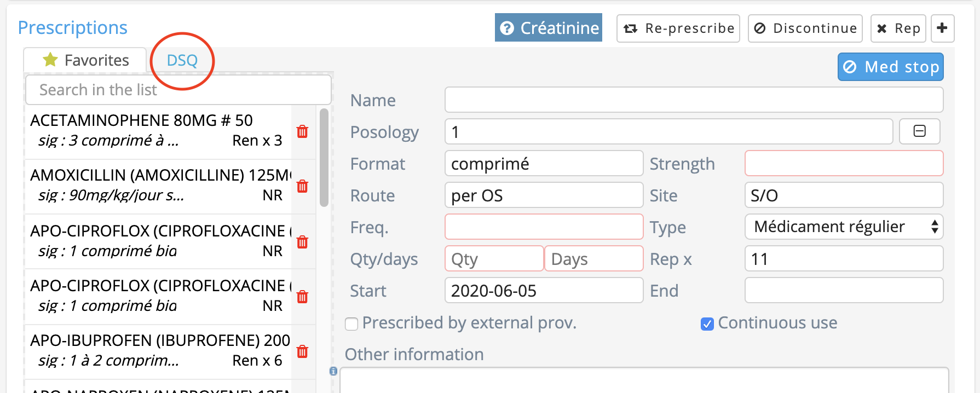Click the Re-prescribe button
980x393 pixels.
pos(678,28)
